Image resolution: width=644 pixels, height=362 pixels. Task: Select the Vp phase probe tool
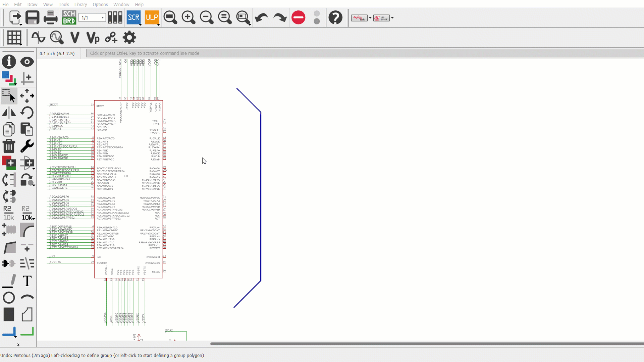[93, 38]
